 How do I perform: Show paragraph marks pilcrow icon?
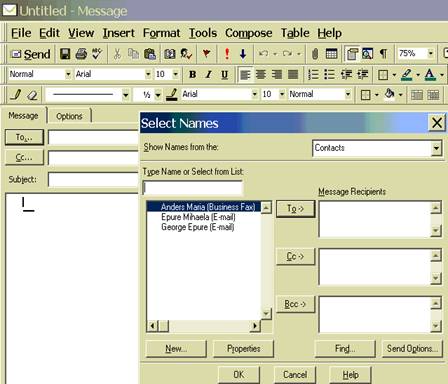[x=384, y=54]
